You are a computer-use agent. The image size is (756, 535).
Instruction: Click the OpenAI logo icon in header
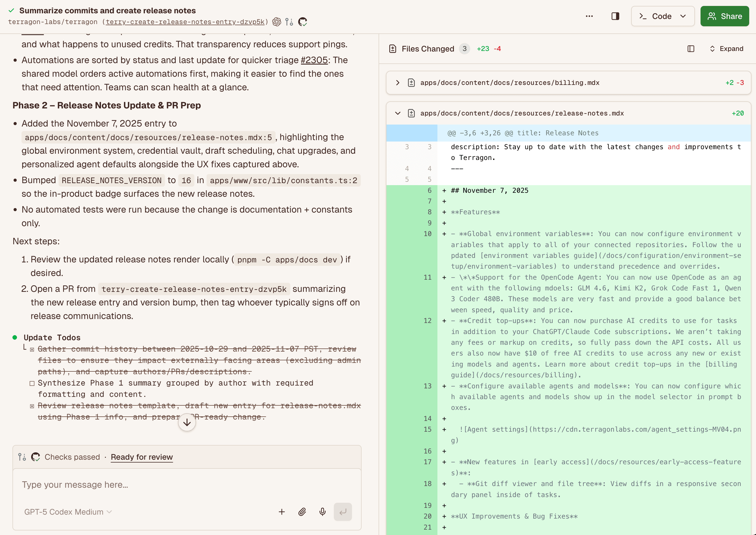click(277, 22)
